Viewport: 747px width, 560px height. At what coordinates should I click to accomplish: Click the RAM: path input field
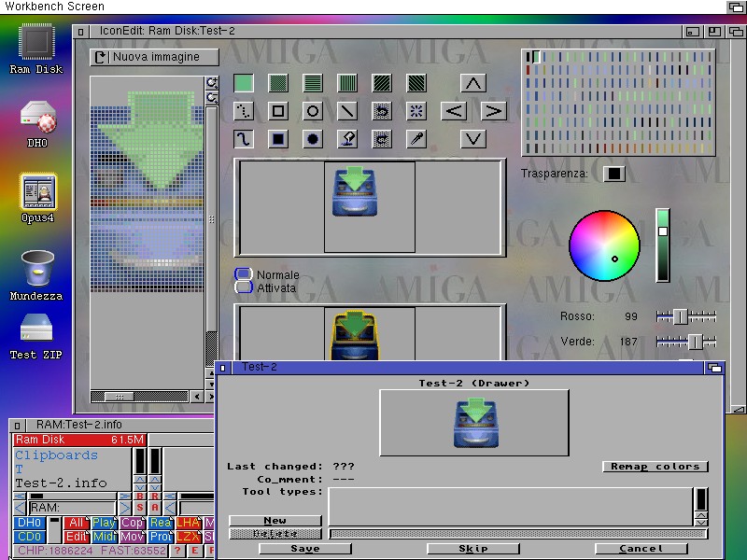point(71,508)
